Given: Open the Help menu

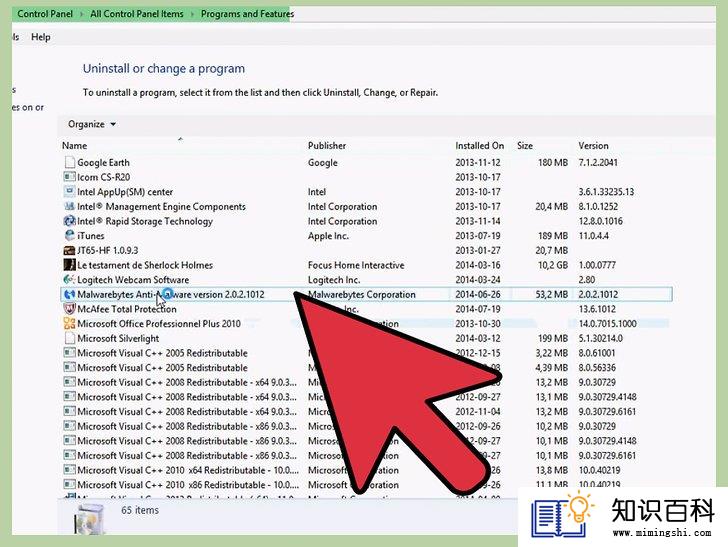Looking at the screenshot, I should click(41, 37).
